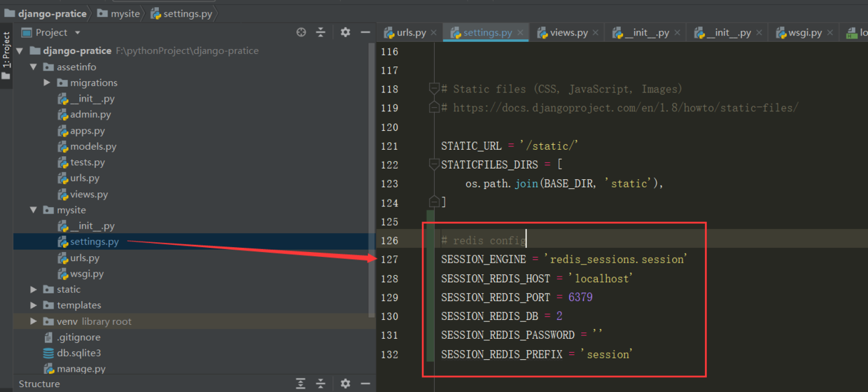Hide the Structure panel
Viewport: 868px width, 392px height.
[365, 384]
